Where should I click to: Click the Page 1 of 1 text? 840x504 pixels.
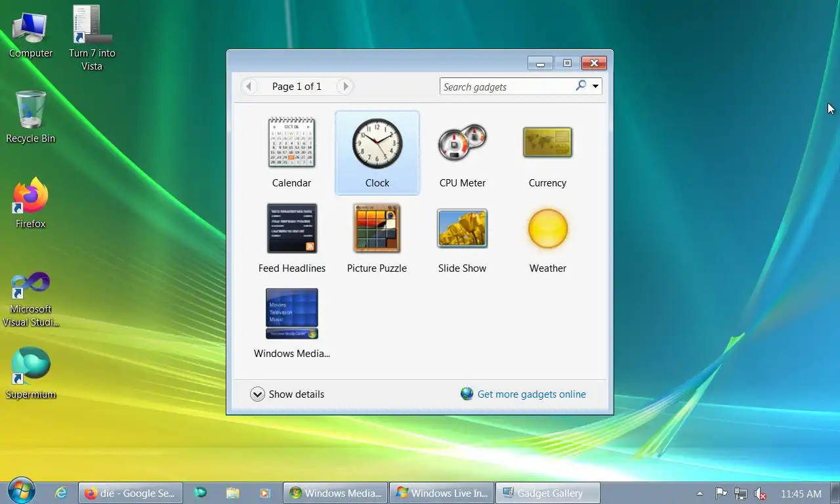point(297,86)
